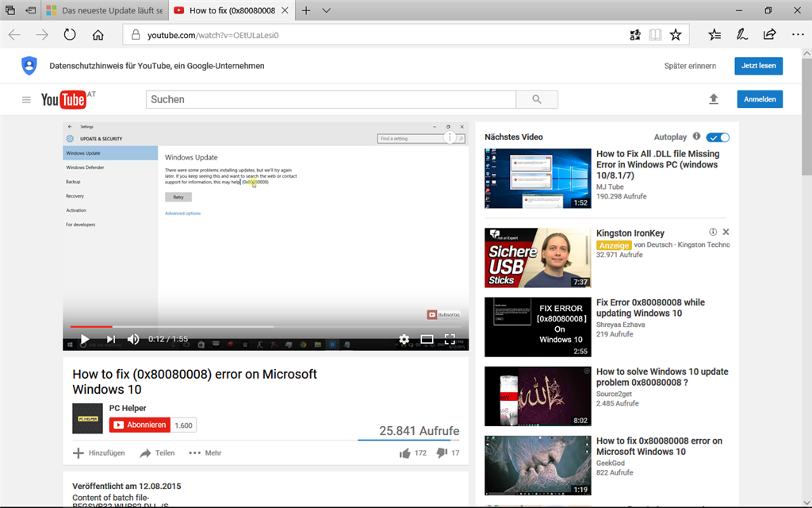The image size is (812, 508).
Task: Click the search magnifier button
Action: [537, 99]
